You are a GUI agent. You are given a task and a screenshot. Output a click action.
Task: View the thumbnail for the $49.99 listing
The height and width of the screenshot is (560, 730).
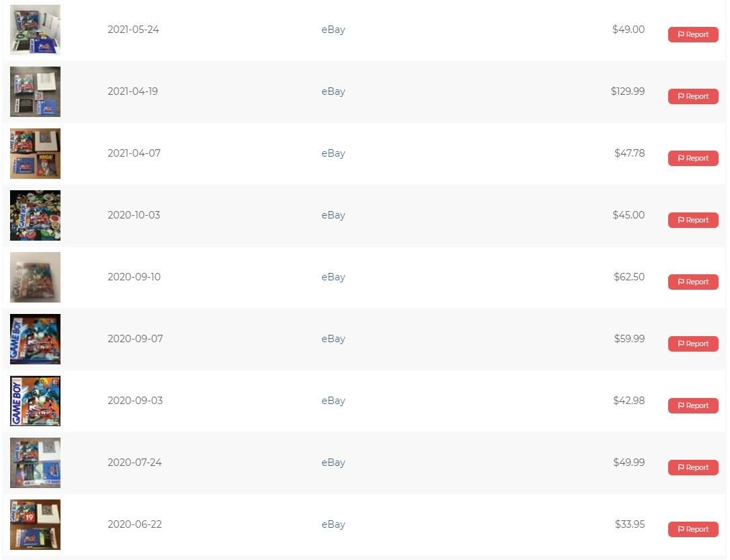(x=35, y=463)
